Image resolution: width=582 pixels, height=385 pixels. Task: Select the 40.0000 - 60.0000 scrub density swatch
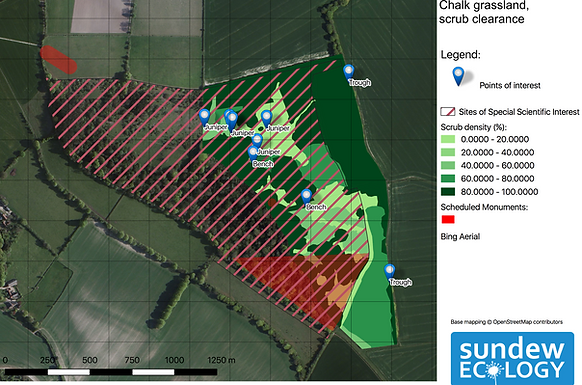pos(448,166)
